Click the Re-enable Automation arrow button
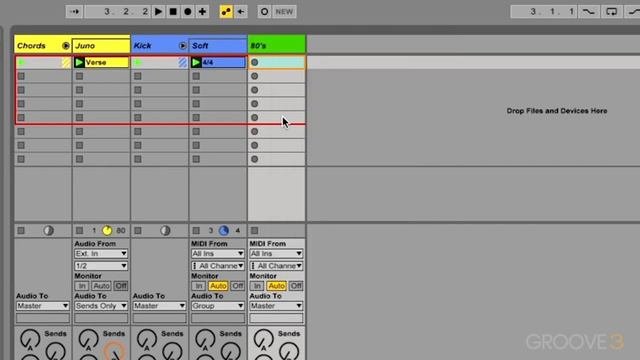This screenshot has height=360, width=640. 241,11
